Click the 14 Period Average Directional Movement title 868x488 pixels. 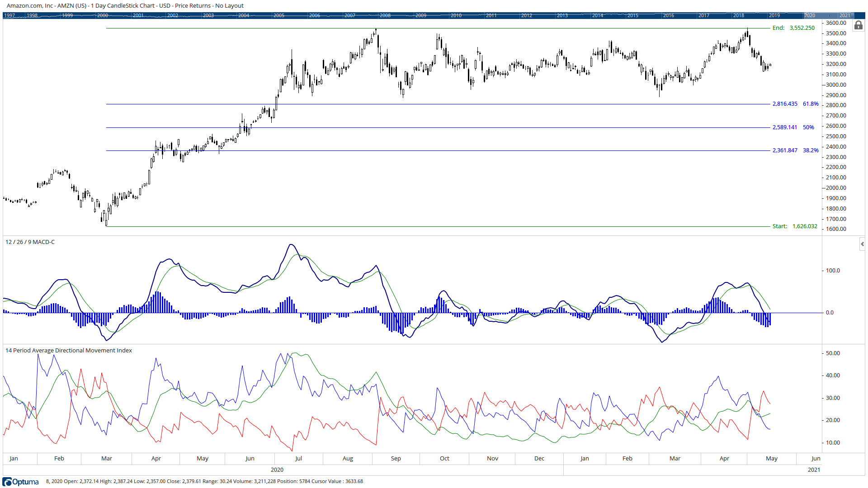point(69,351)
